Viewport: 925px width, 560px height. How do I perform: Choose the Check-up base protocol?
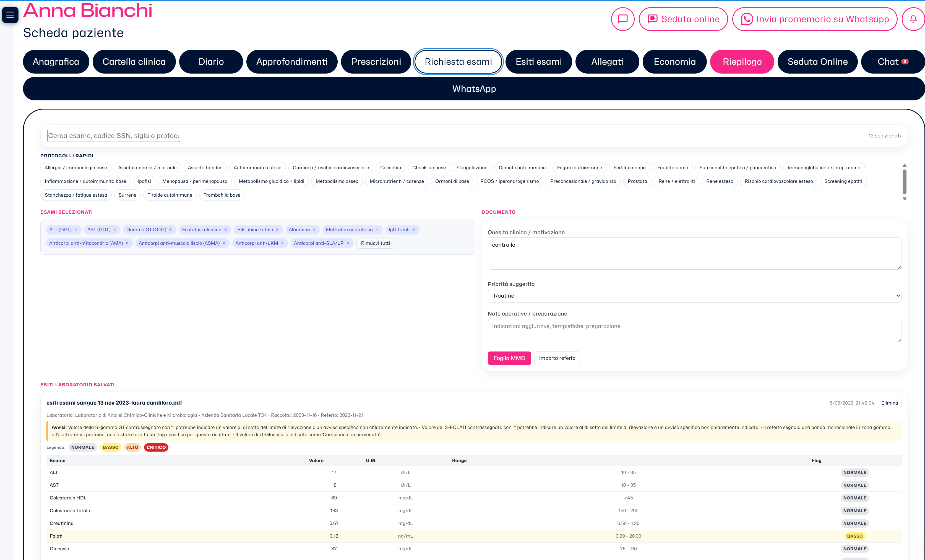(429, 168)
